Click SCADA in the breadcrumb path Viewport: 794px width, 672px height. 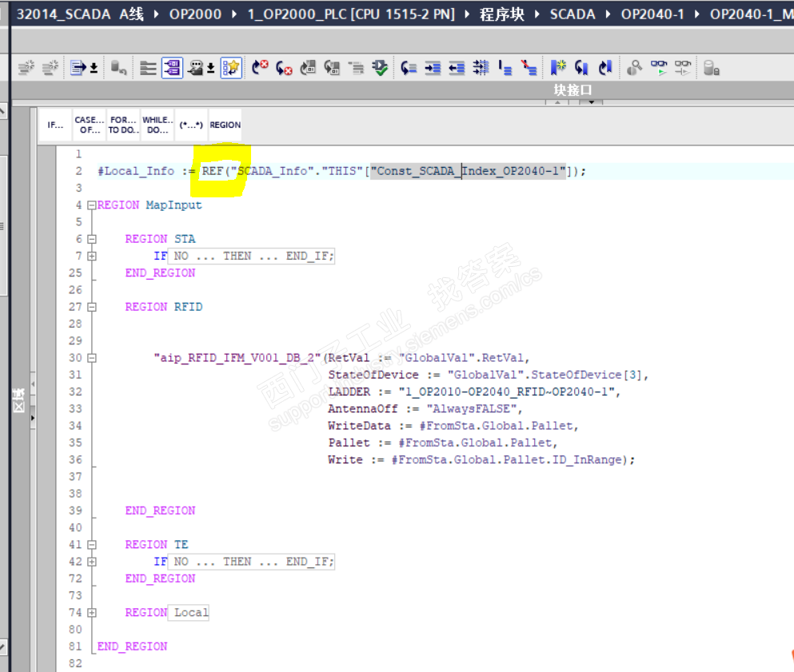coord(573,14)
